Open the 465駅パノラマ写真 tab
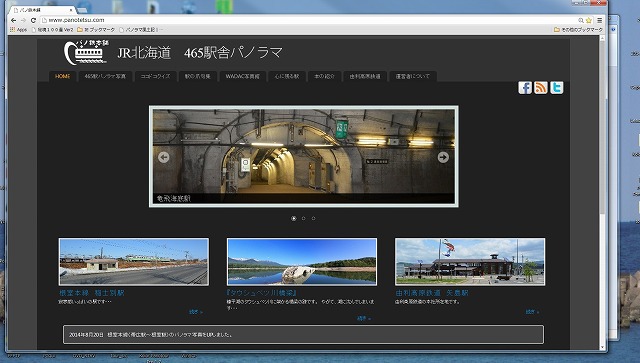The width and height of the screenshot is (640, 363). click(105, 76)
